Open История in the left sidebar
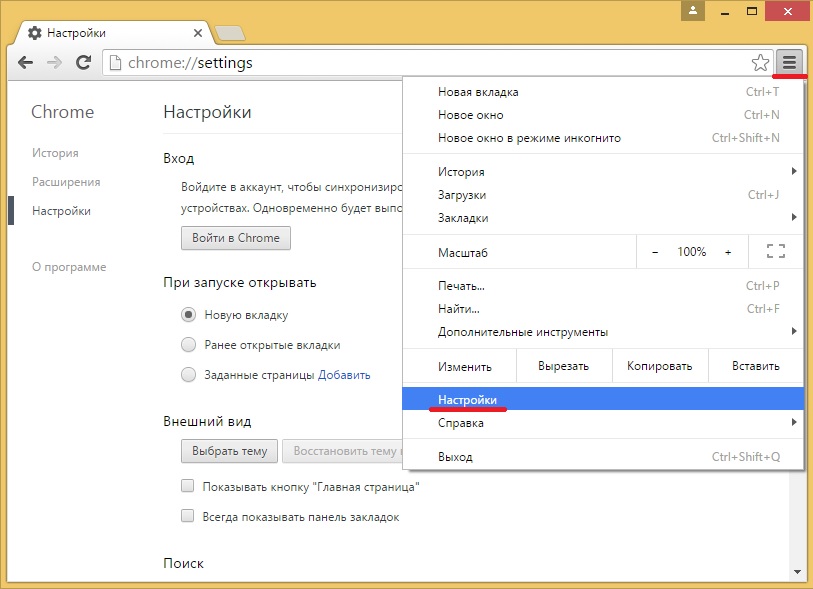The height and width of the screenshot is (589, 813). click(x=55, y=153)
